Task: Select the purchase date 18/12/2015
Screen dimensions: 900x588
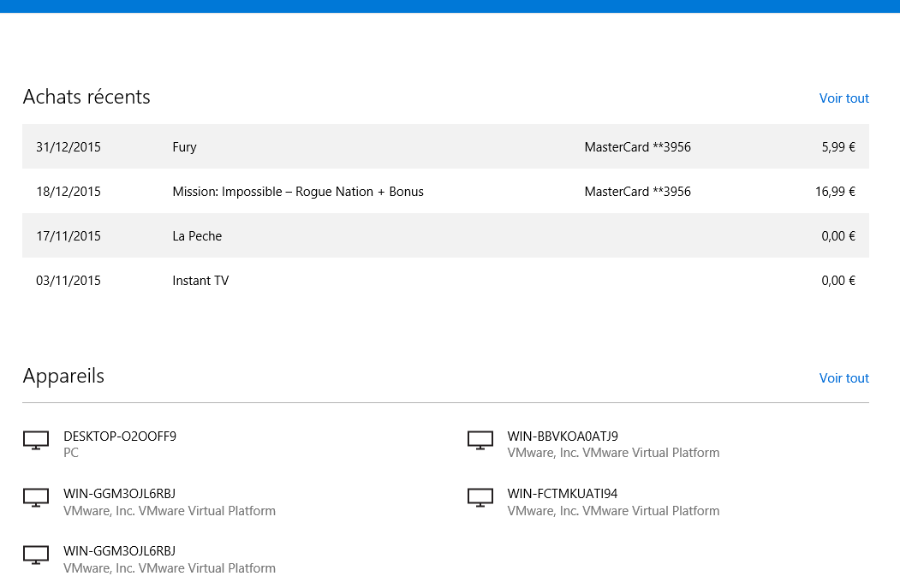Action: click(x=69, y=192)
